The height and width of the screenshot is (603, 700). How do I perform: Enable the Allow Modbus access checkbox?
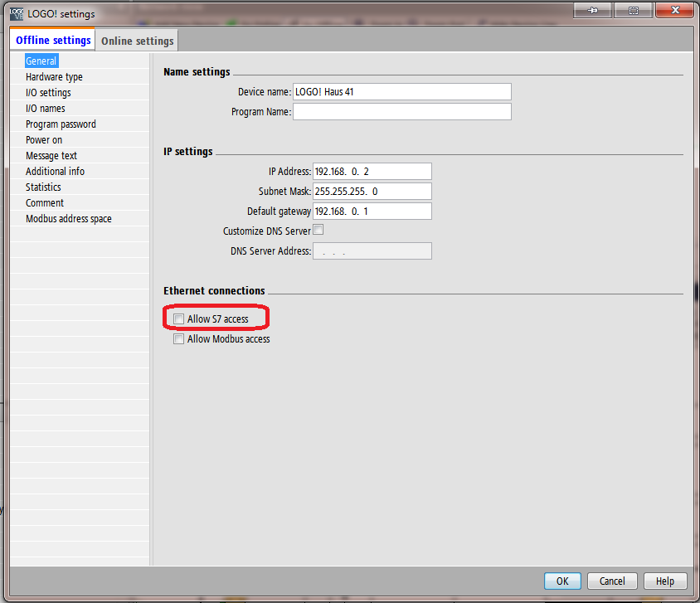point(178,338)
